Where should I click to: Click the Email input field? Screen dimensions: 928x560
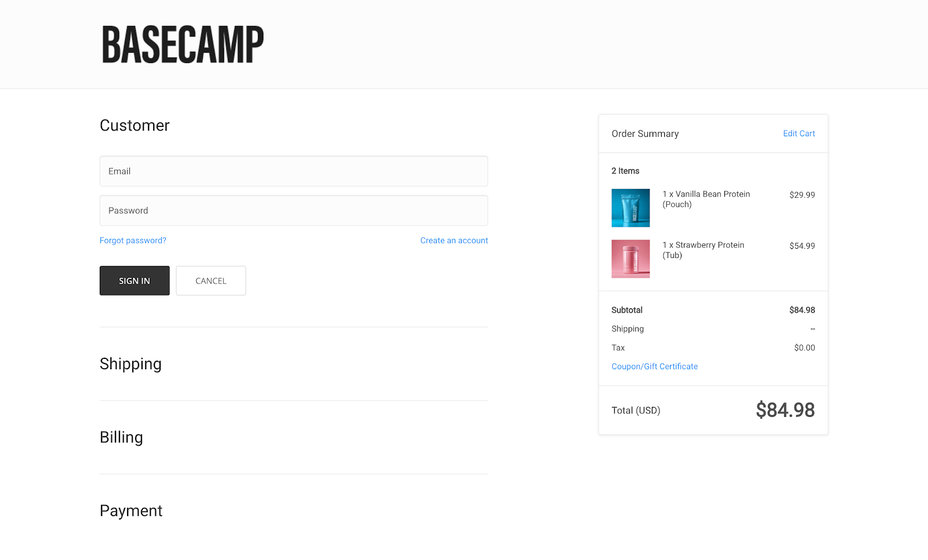293,171
